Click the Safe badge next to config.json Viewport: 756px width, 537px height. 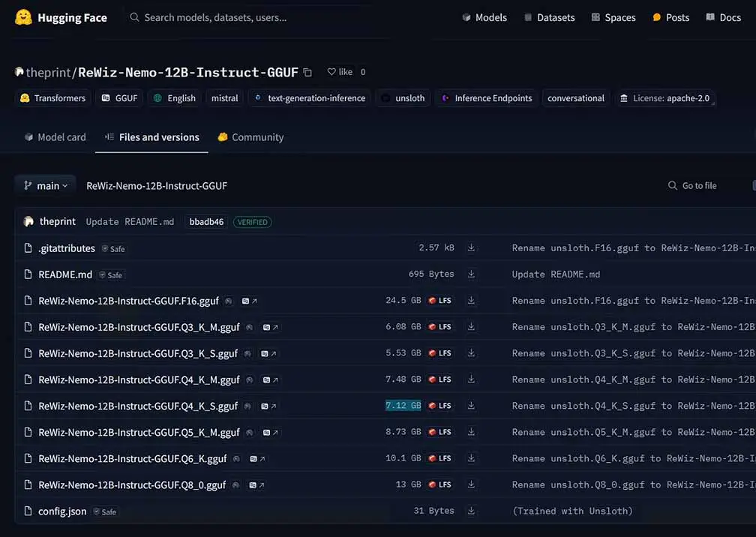[x=105, y=511]
